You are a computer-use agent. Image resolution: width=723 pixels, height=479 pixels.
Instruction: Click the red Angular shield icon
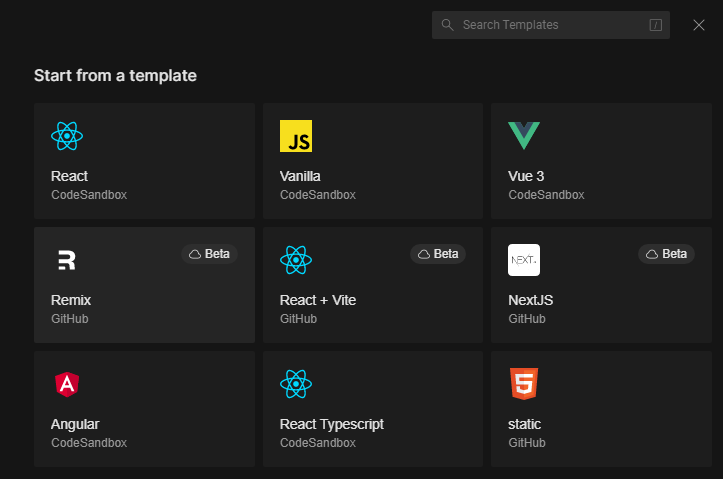point(67,384)
